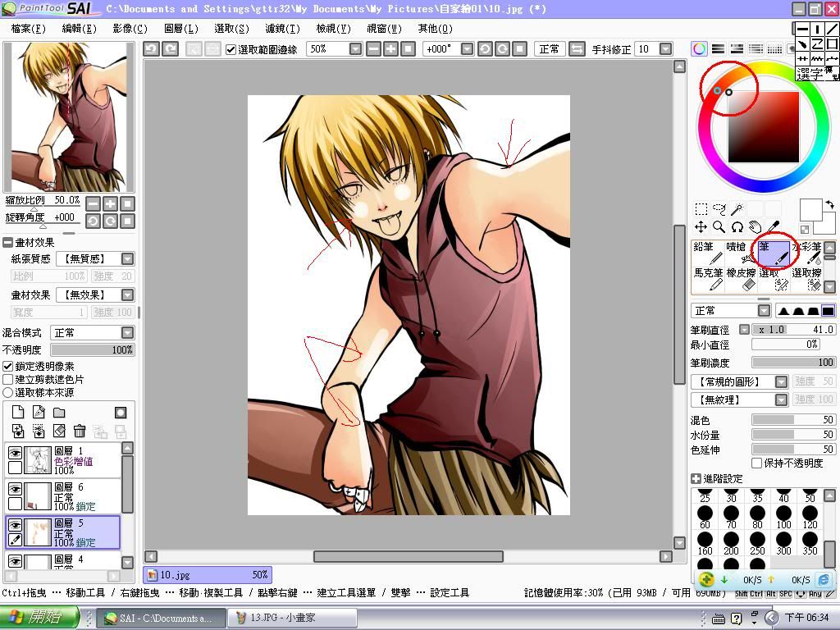Pick the magnifier zoom tool
The width and height of the screenshot is (840, 630).
pos(719,227)
